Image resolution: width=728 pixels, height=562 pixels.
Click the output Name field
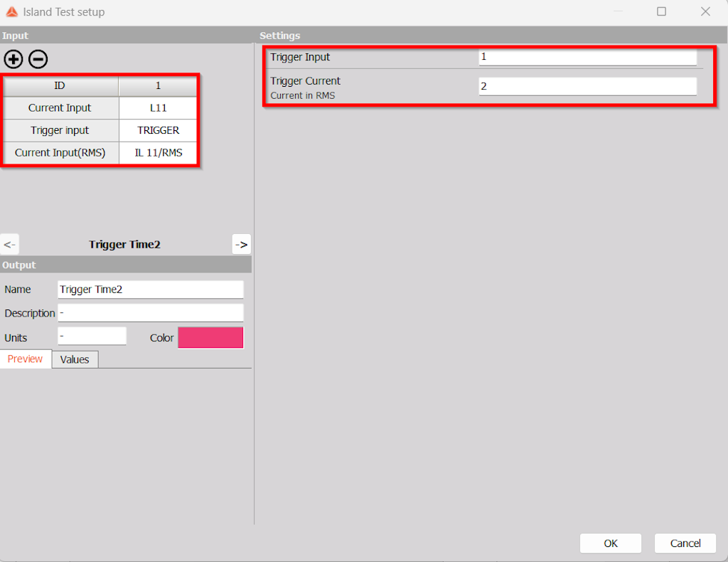point(151,290)
